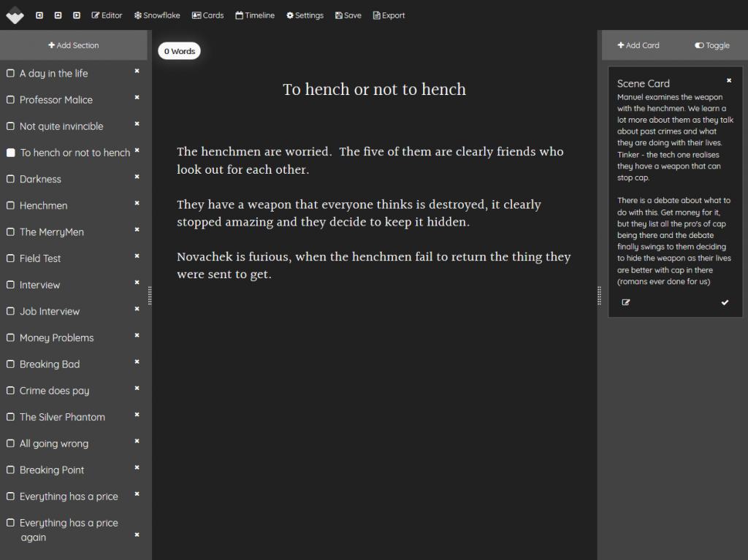Close the Scene Card
748x560 pixels.
pyautogui.click(x=728, y=81)
